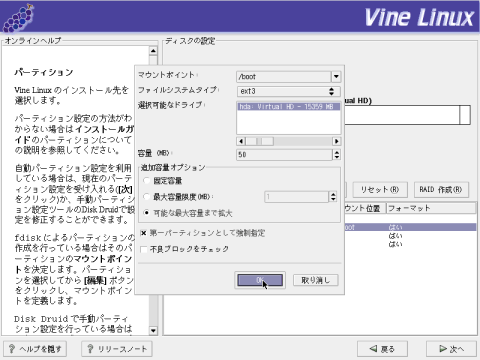The width and height of the screenshot is (480, 360).
Task: Select the highlighted boot partition row
Action: 410,227
